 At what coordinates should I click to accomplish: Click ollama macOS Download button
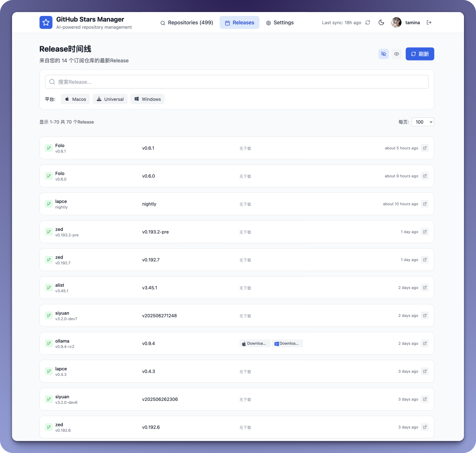click(255, 343)
